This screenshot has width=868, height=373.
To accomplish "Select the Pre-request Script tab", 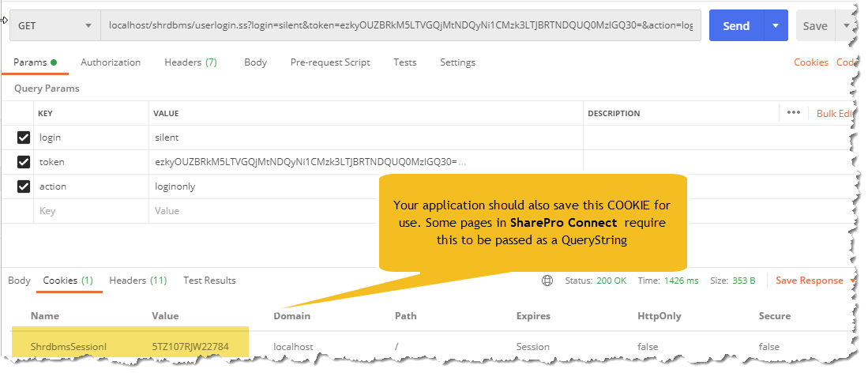I will (329, 62).
